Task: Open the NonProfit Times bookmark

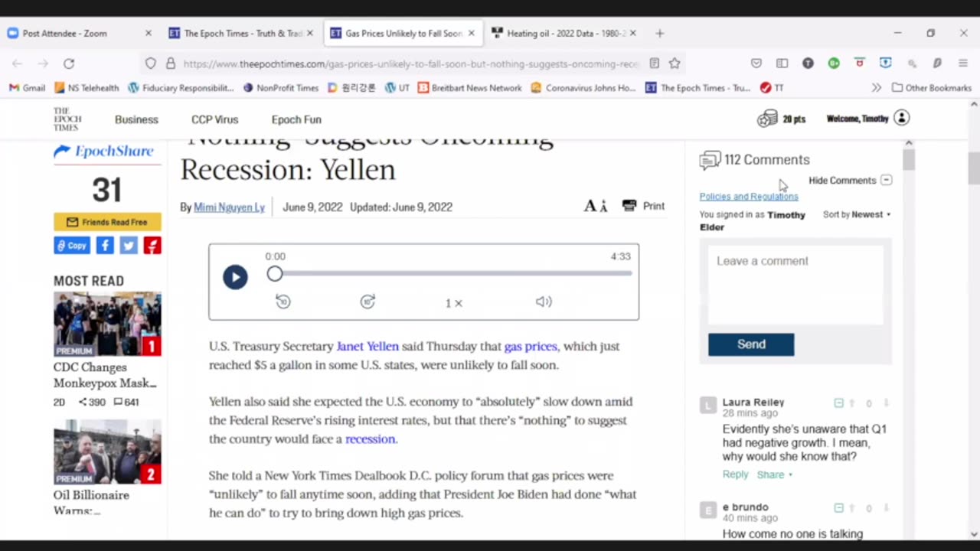Action: click(280, 88)
